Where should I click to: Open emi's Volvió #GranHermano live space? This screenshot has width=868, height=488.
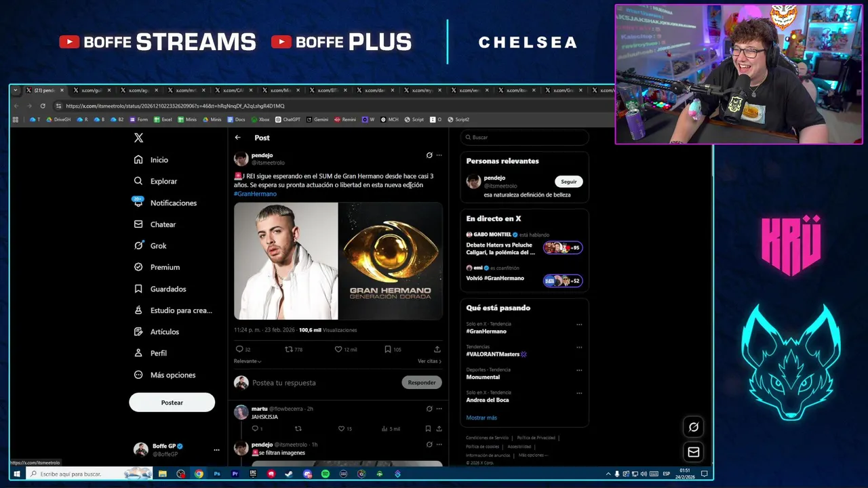(x=524, y=274)
